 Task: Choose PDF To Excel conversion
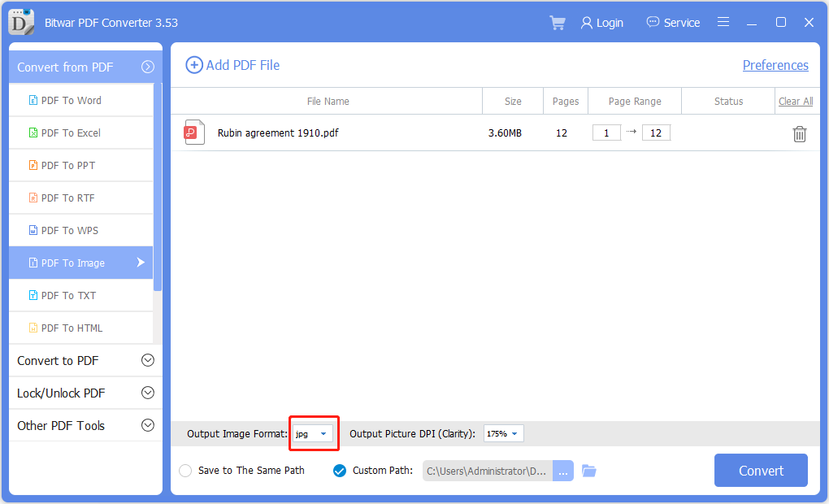(x=72, y=133)
